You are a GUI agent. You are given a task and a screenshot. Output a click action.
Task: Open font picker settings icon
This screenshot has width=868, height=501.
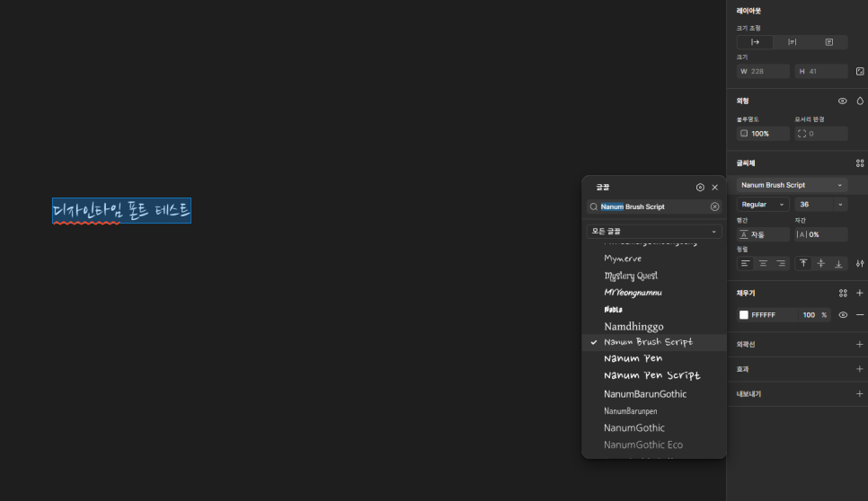click(x=700, y=188)
